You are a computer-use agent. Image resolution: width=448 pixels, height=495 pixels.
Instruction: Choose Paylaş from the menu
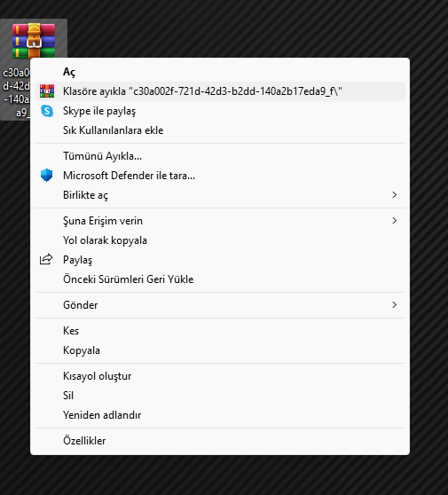point(220,260)
